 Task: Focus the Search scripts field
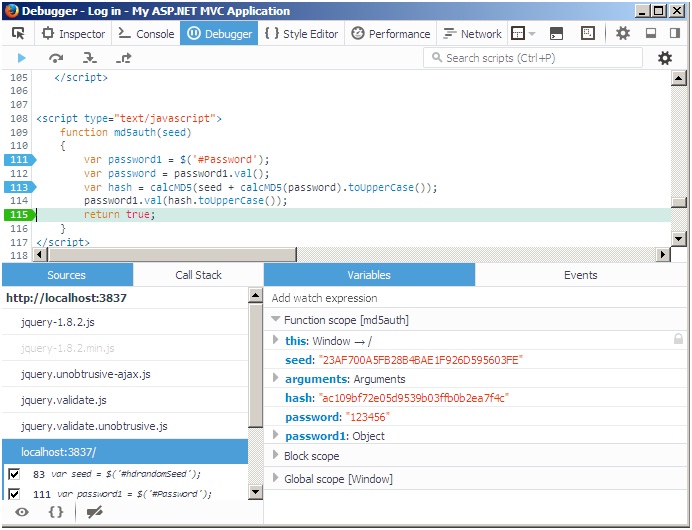(x=533, y=58)
